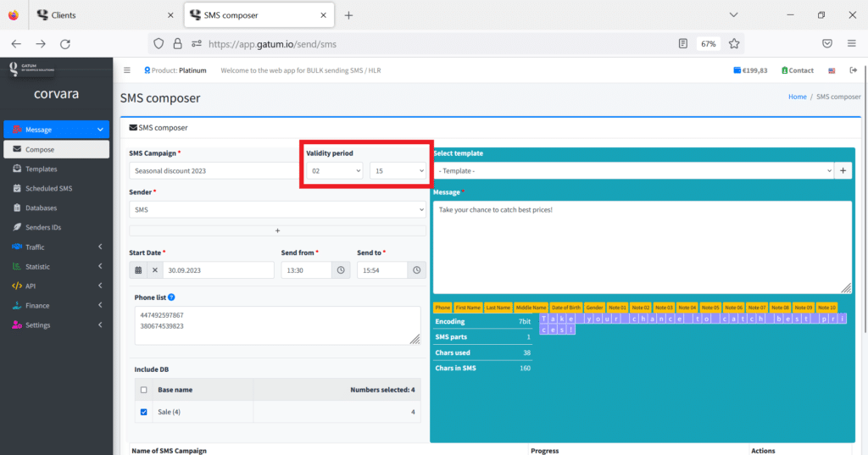Click plus button beside template dropdown
This screenshot has width=868, height=455.
point(843,170)
